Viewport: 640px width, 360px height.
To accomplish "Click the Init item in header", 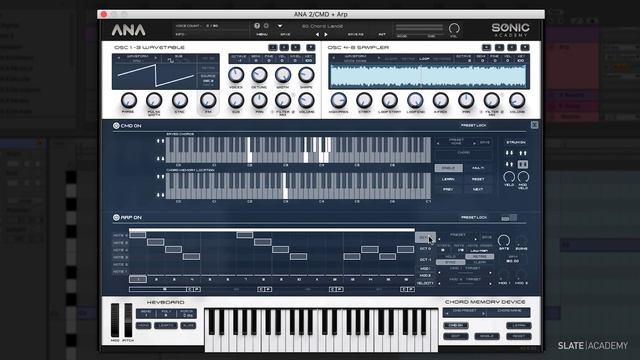I will [382, 35].
